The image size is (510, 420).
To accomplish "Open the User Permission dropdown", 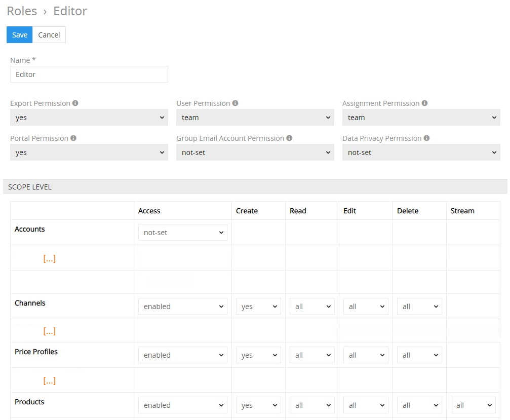I will tap(255, 118).
